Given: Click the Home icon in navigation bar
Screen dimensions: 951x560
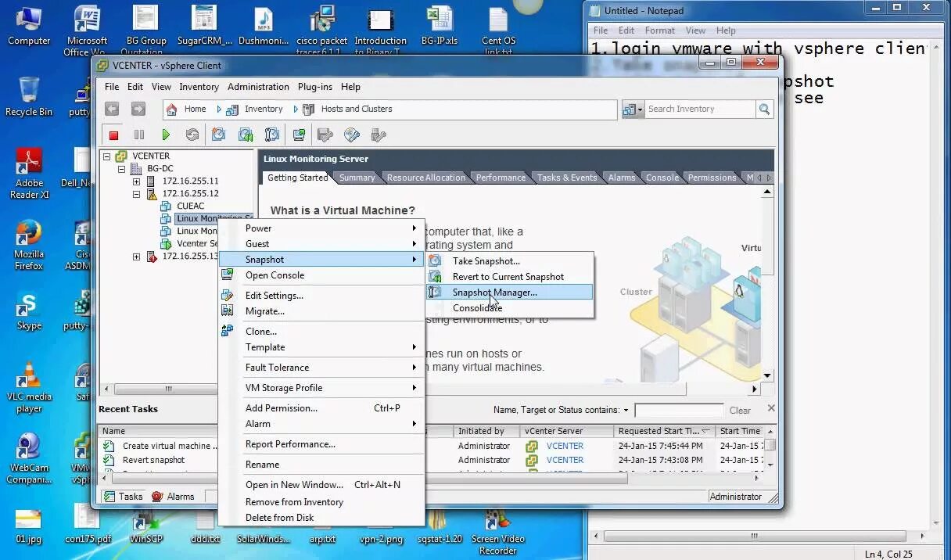Looking at the screenshot, I should tap(172, 109).
